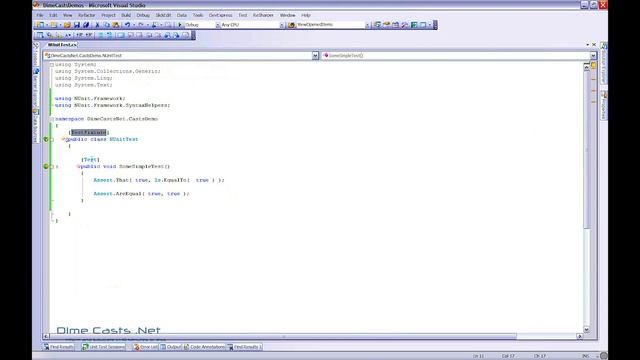Click the New Project icon
This screenshot has width=640, height=360.
point(40,25)
